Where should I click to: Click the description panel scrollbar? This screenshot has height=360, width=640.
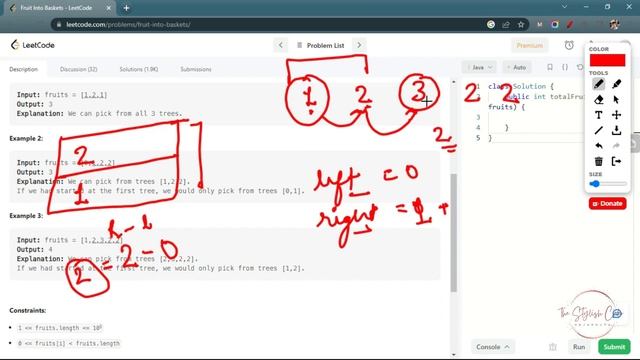(x=453, y=233)
